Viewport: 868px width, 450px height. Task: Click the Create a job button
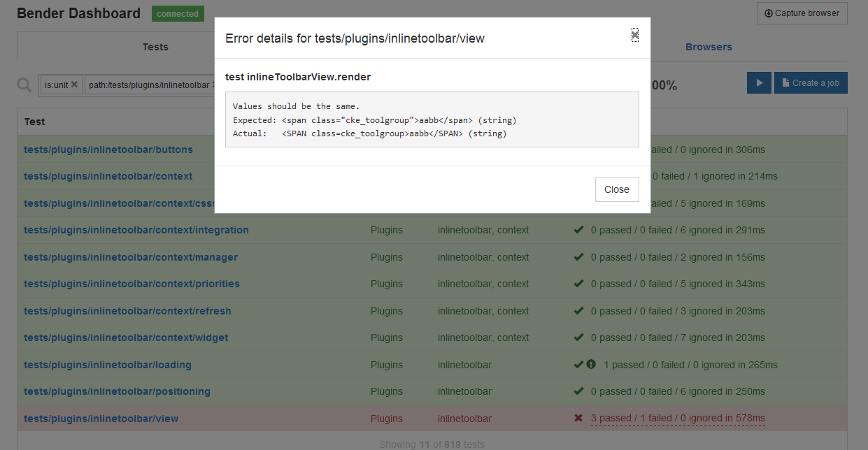coord(811,82)
